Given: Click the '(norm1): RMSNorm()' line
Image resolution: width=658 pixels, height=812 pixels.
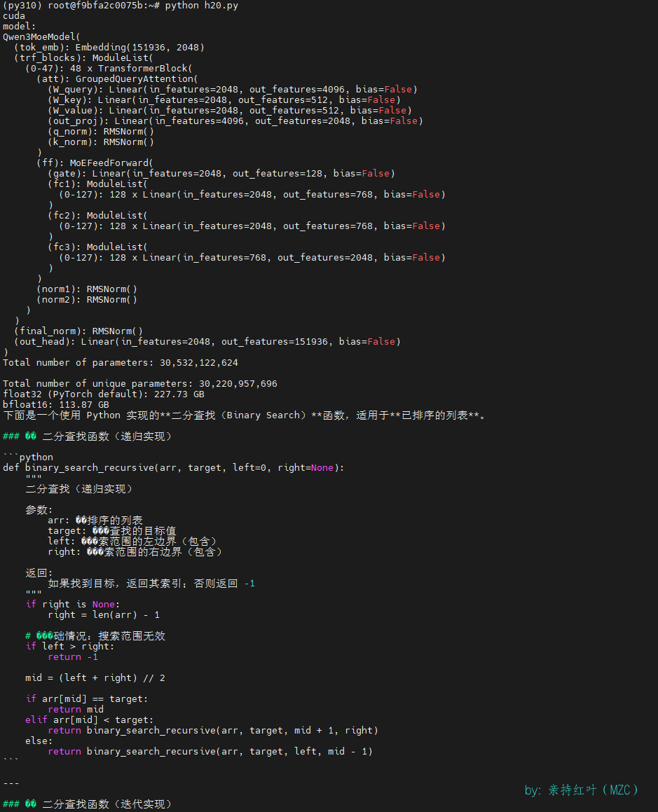Looking at the screenshot, I should pos(87,289).
